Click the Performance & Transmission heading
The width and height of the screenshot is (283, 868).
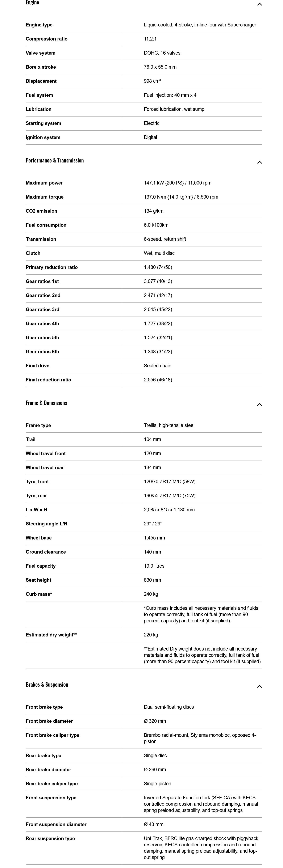(55, 160)
